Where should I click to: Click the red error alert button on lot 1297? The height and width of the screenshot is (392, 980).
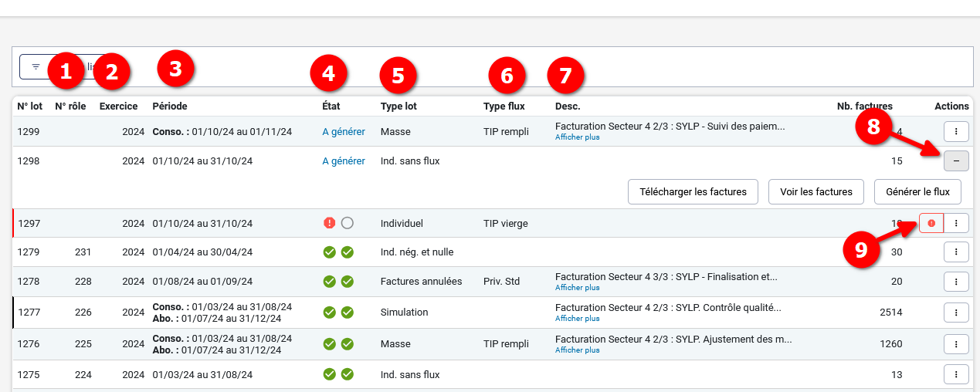tap(931, 223)
